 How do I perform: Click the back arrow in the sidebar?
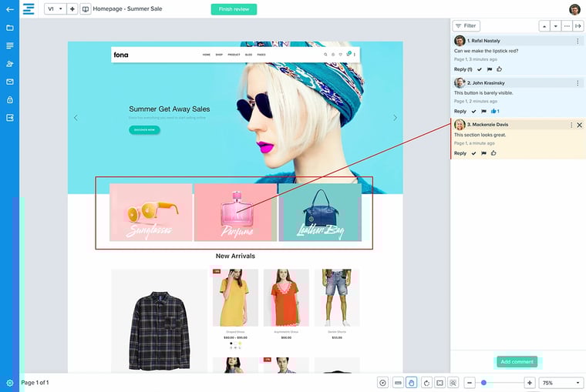pyautogui.click(x=9, y=9)
